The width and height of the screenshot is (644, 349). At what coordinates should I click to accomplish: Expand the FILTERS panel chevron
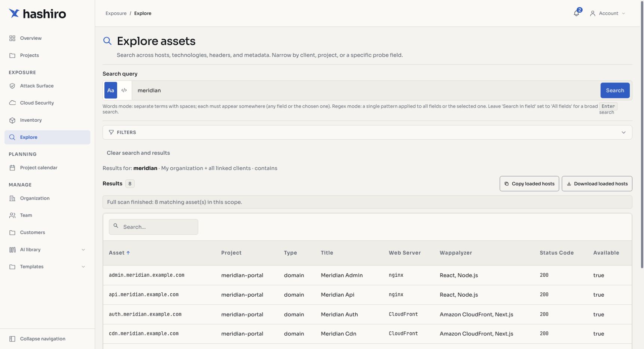pos(623,132)
